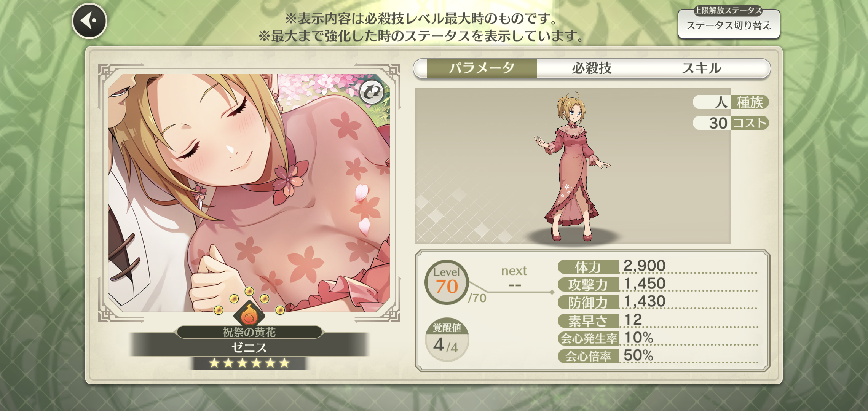Tap the Level 70 circle badge
This screenshot has width=868, height=411.
[447, 282]
